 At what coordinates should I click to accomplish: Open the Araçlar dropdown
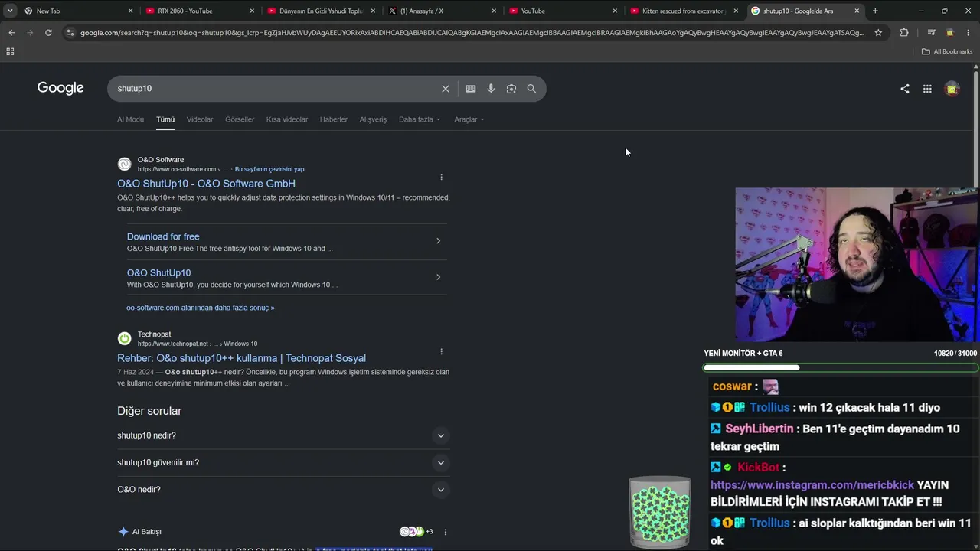coord(469,119)
